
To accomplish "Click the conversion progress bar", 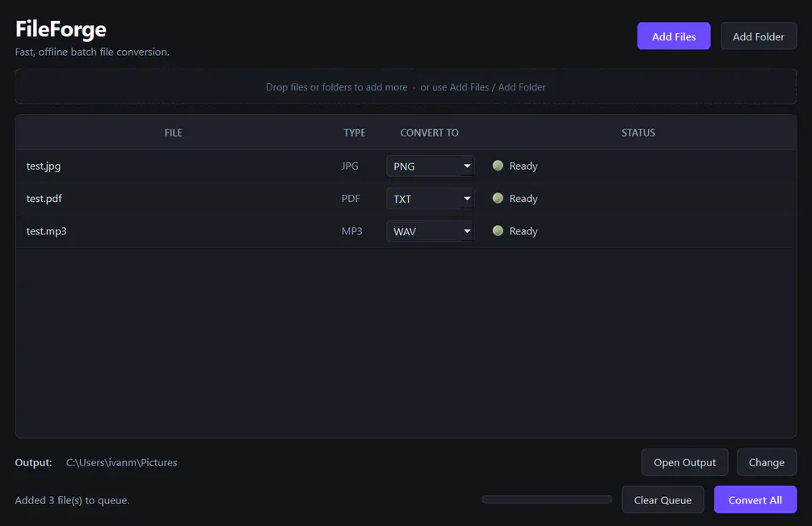I will coord(546,499).
